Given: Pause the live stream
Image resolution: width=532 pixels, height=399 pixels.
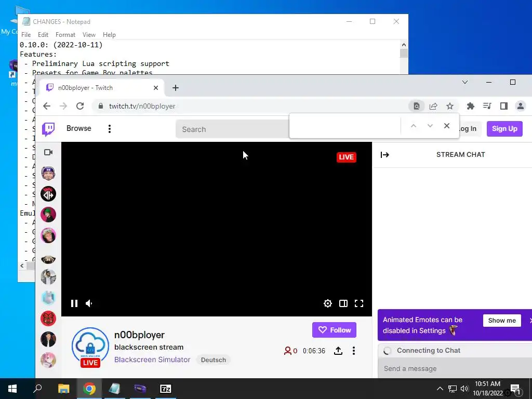Looking at the screenshot, I should pos(74,303).
